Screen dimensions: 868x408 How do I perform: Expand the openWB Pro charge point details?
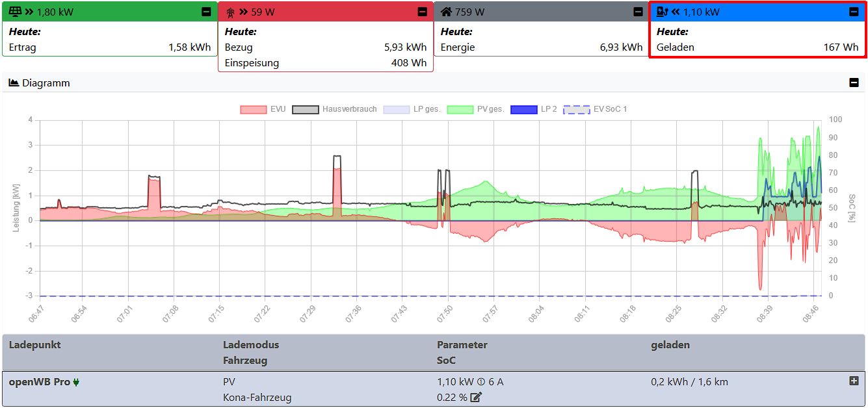(x=854, y=381)
